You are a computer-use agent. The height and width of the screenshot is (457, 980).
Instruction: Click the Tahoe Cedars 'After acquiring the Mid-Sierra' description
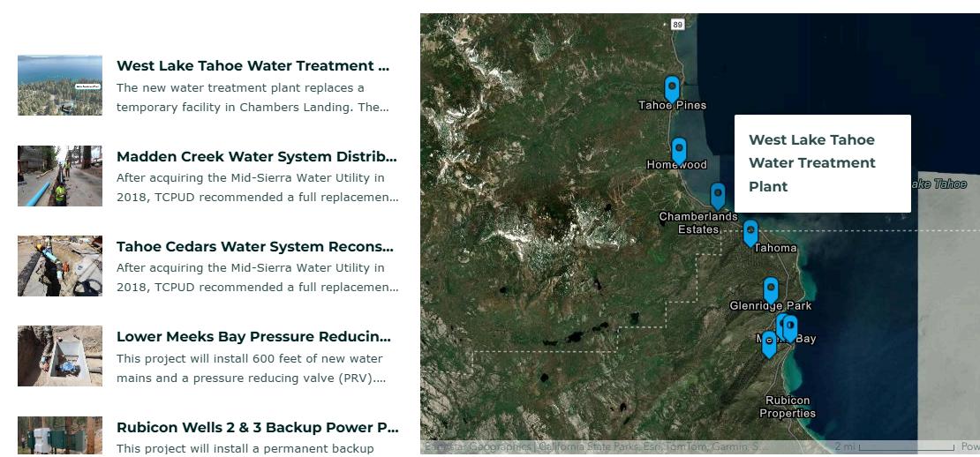coord(258,278)
